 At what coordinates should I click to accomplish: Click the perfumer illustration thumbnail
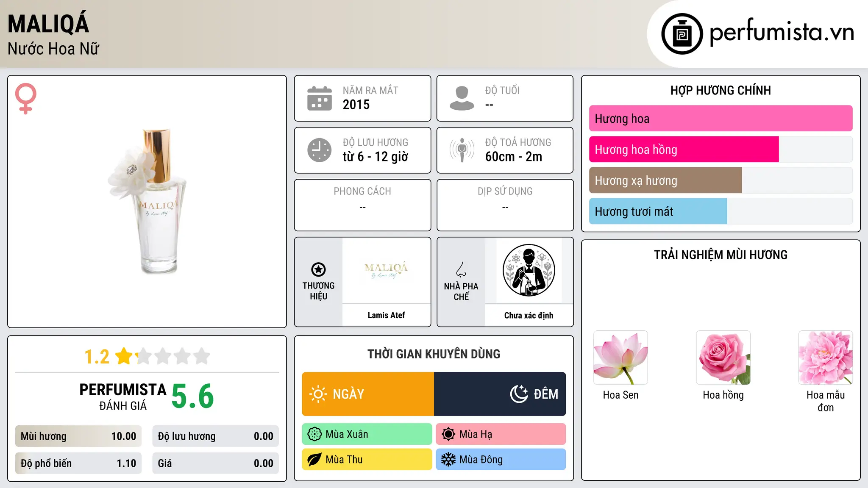pyautogui.click(x=529, y=270)
